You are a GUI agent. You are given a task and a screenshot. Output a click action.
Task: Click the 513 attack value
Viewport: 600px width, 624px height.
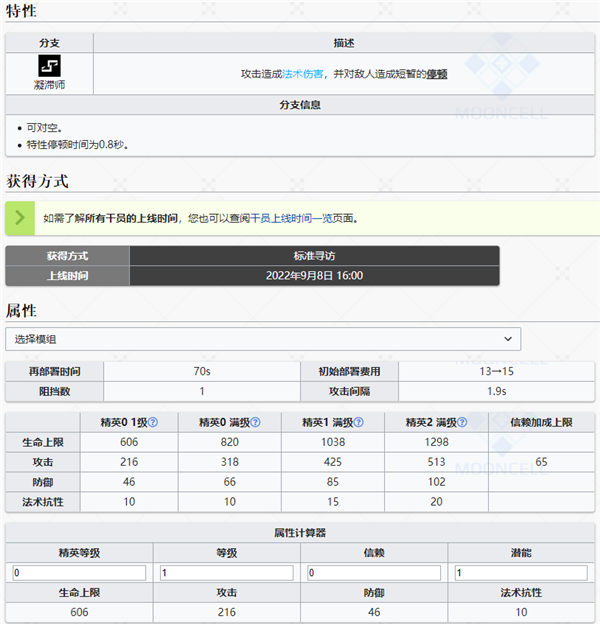tap(436, 462)
